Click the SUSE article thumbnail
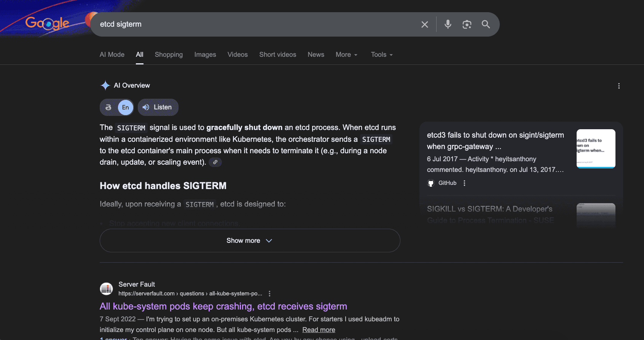 (596, 215)
